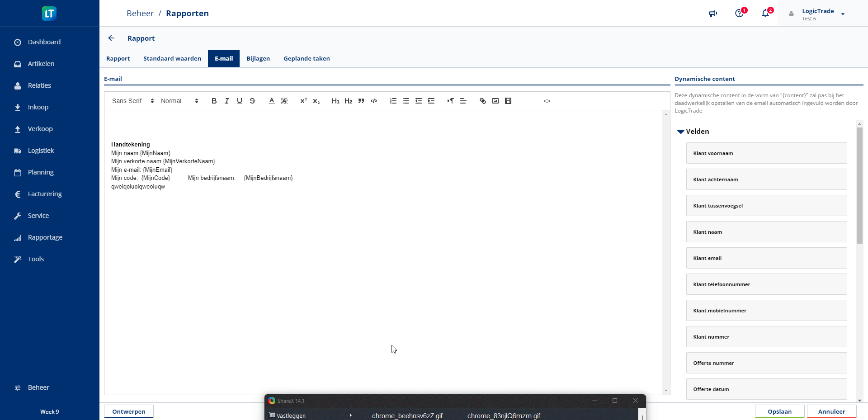Insert the Klant email field
868x420 pixels.
[x=766, y=258]
